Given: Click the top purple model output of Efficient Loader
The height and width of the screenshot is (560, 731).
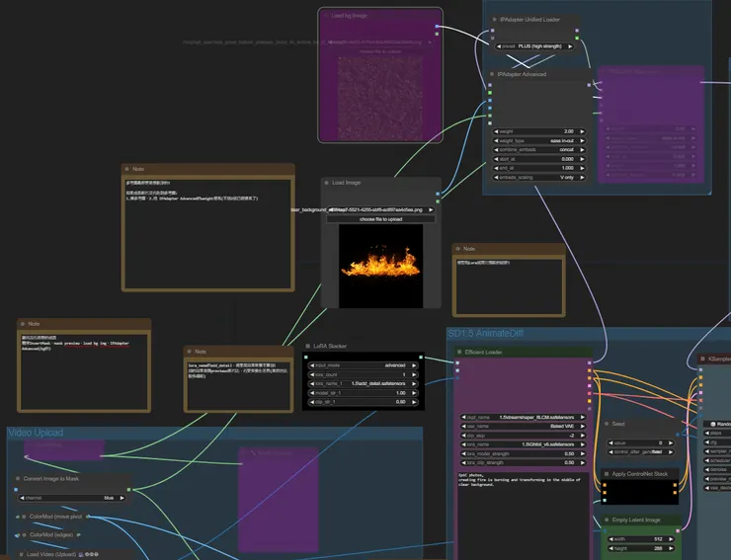Looking at the screenshot, I should point(590,362).
